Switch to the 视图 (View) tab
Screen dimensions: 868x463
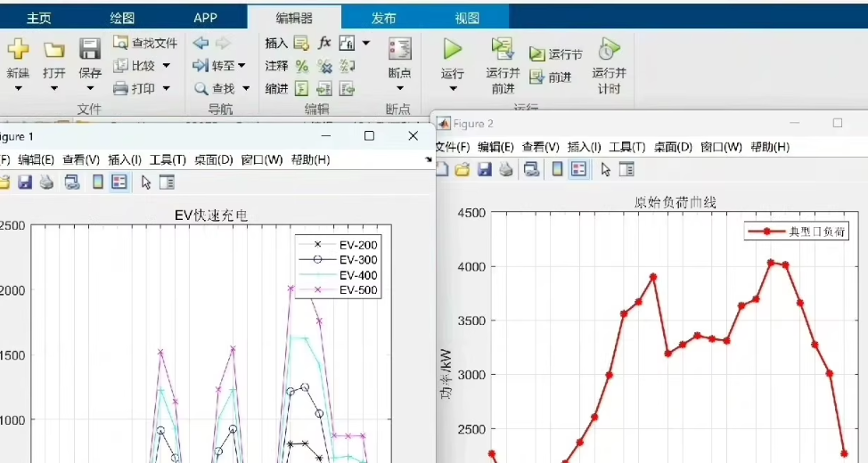(x=467, y=18)
